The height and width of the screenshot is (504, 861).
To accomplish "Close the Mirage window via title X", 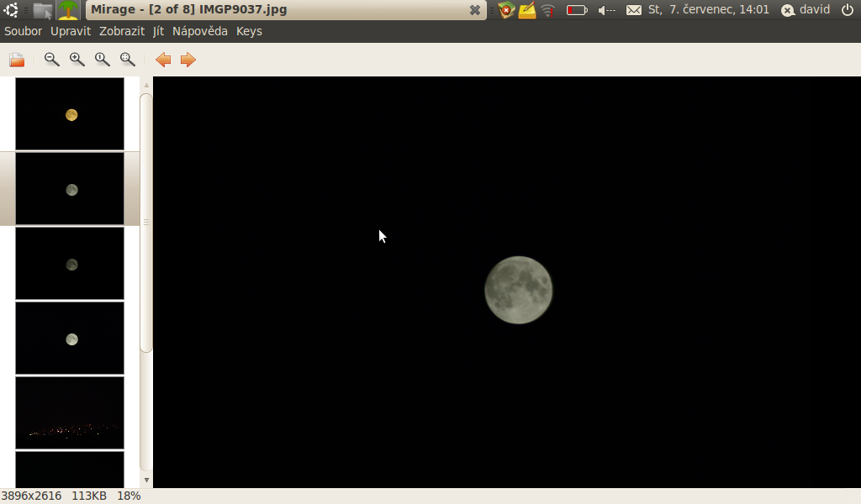I will (475, 10).
